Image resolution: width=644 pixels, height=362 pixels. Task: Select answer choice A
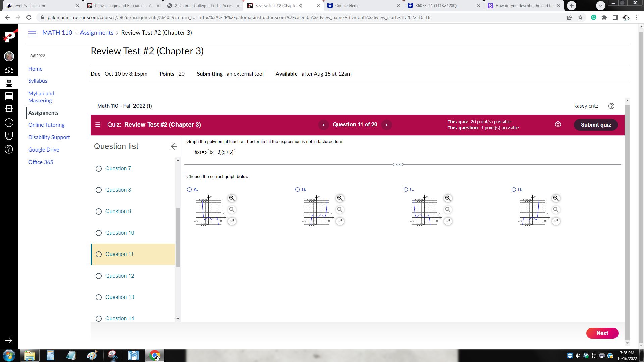pyautogui.click(x=189, y=189)
